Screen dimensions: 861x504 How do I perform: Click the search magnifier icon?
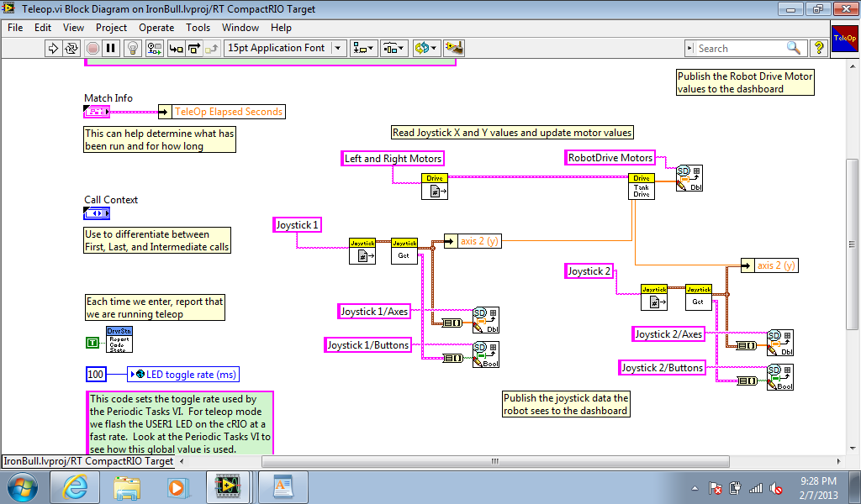(794, 48)
